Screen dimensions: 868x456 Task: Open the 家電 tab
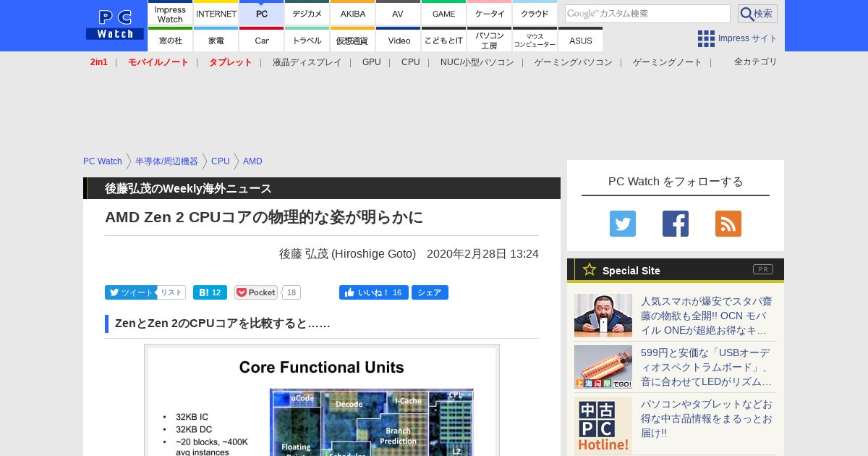[216, 40]
